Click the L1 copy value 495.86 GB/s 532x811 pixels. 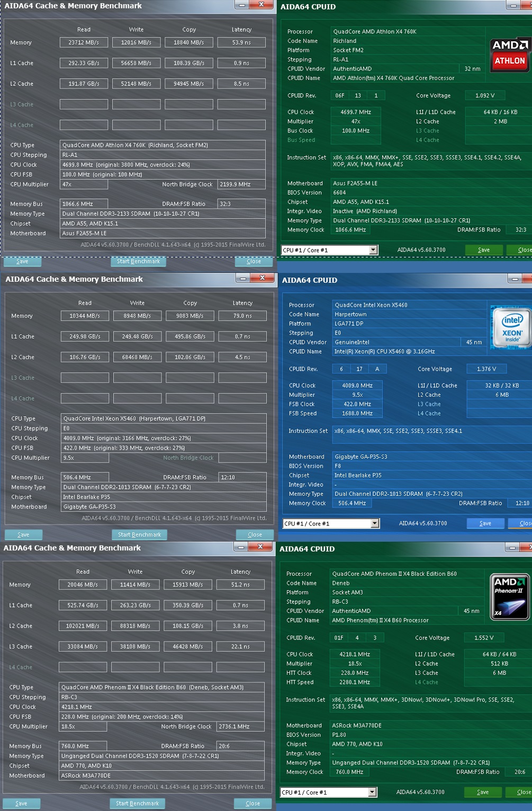point(190,336)
